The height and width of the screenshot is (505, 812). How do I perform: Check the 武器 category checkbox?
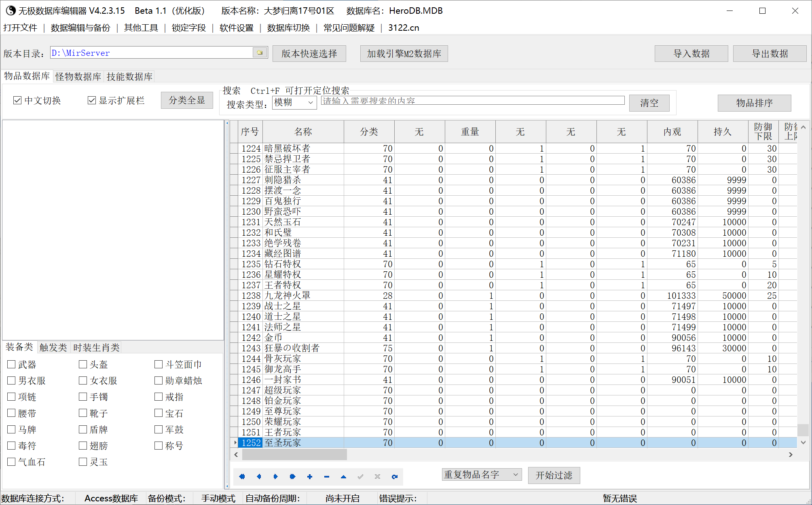click(12, 364)
